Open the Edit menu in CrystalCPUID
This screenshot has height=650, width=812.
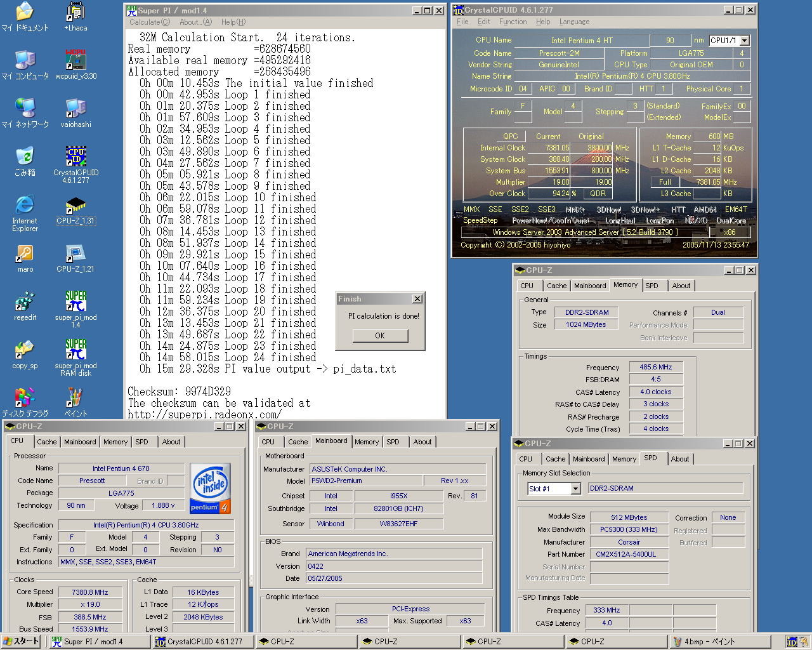(x=483, y=22)
